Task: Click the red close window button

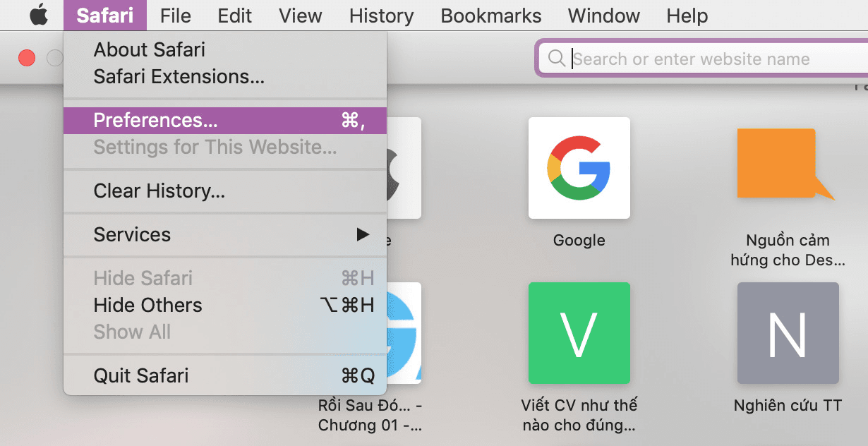Action: click(x=27, y=59)
